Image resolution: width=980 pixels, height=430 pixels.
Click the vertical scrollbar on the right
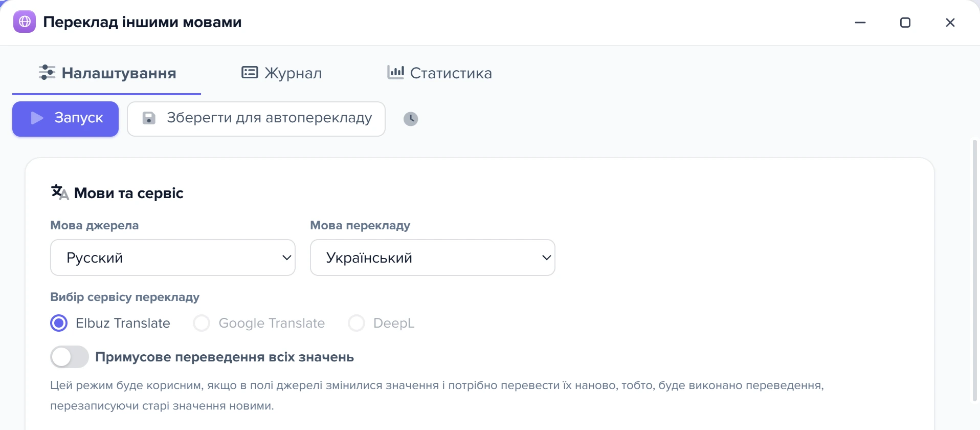click(x=975, y=270)
